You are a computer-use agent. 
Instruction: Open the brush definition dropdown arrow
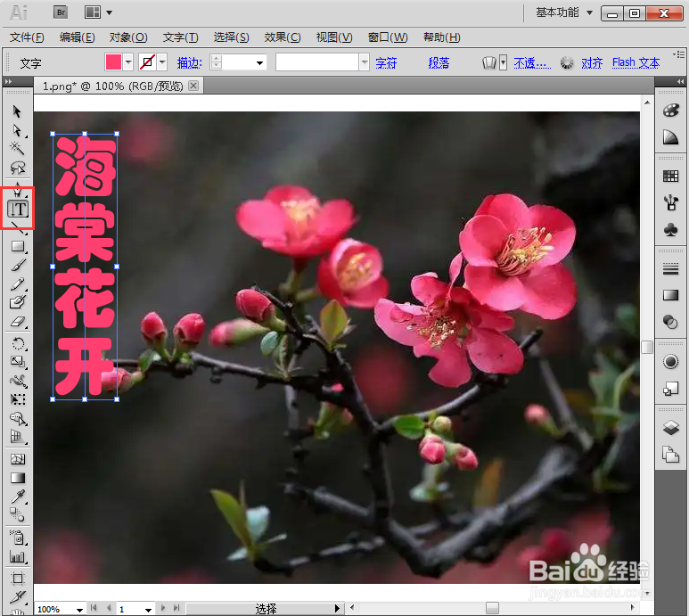[x=365, y=62]
